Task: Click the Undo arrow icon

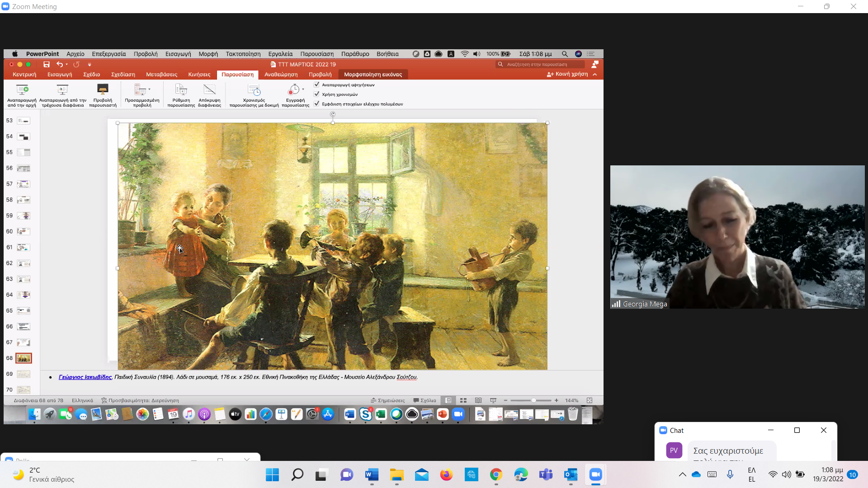Action: pyautogui.click(x=59, y=65)
